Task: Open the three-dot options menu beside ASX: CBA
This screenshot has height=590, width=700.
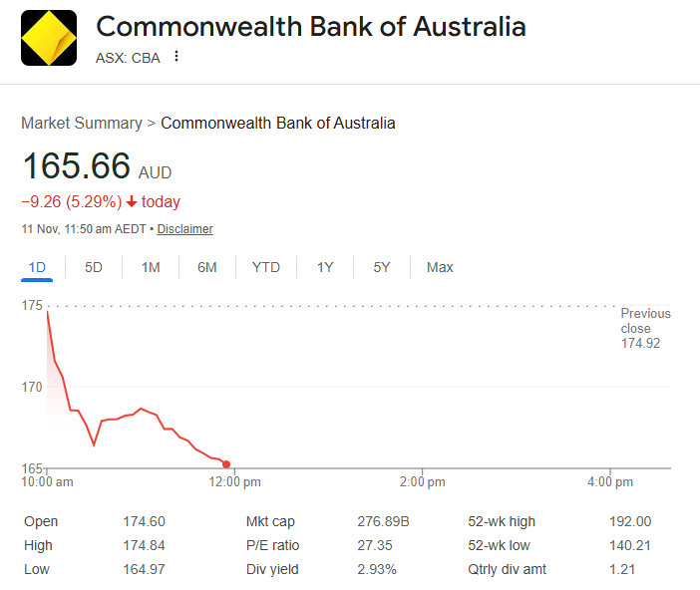Action: [176, 57]
